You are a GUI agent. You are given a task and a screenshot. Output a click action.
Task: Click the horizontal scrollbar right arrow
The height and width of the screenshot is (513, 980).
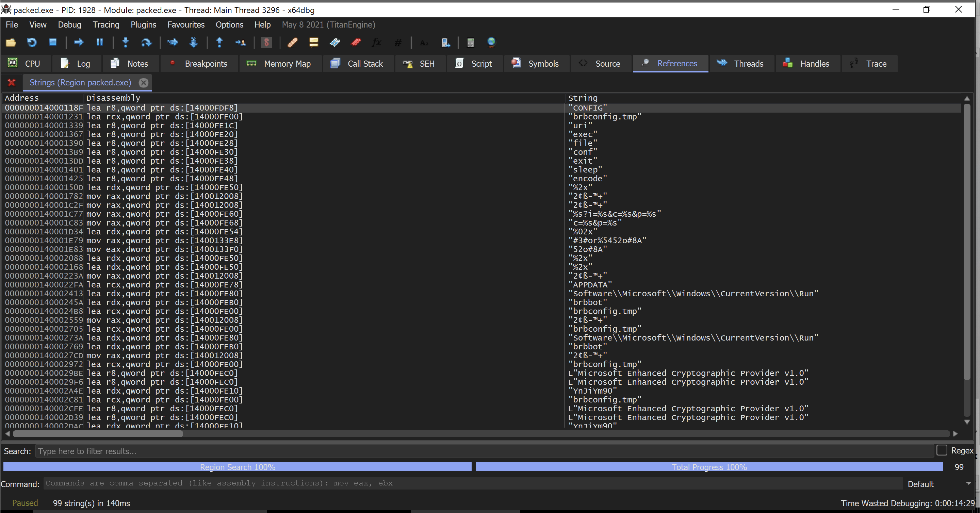click(x=955, y=433)
